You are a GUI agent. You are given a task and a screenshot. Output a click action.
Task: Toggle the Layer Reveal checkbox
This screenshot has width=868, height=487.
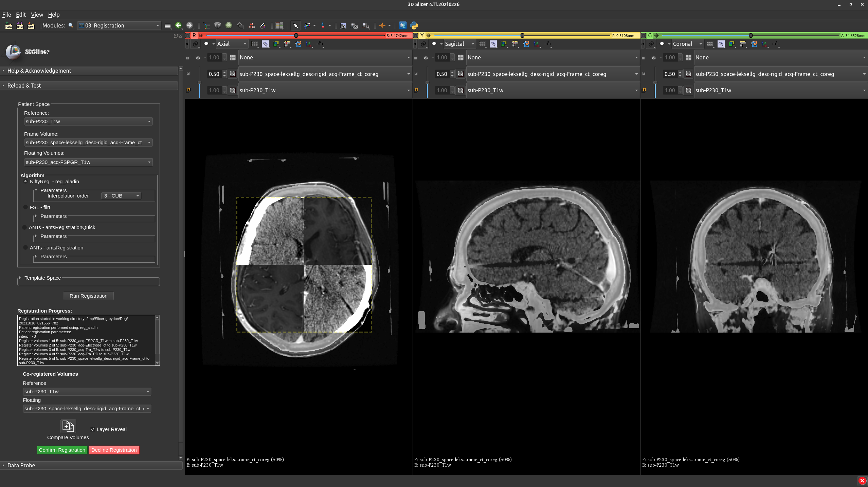93,429
